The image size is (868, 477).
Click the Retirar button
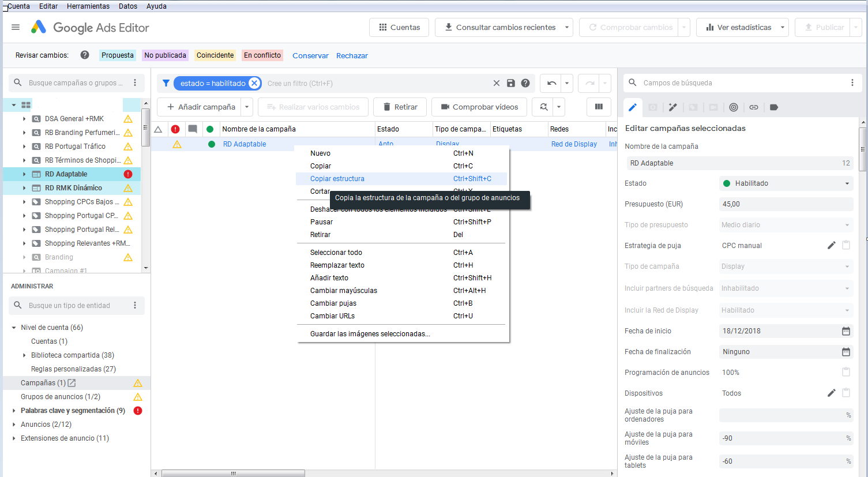pos(400,107)
